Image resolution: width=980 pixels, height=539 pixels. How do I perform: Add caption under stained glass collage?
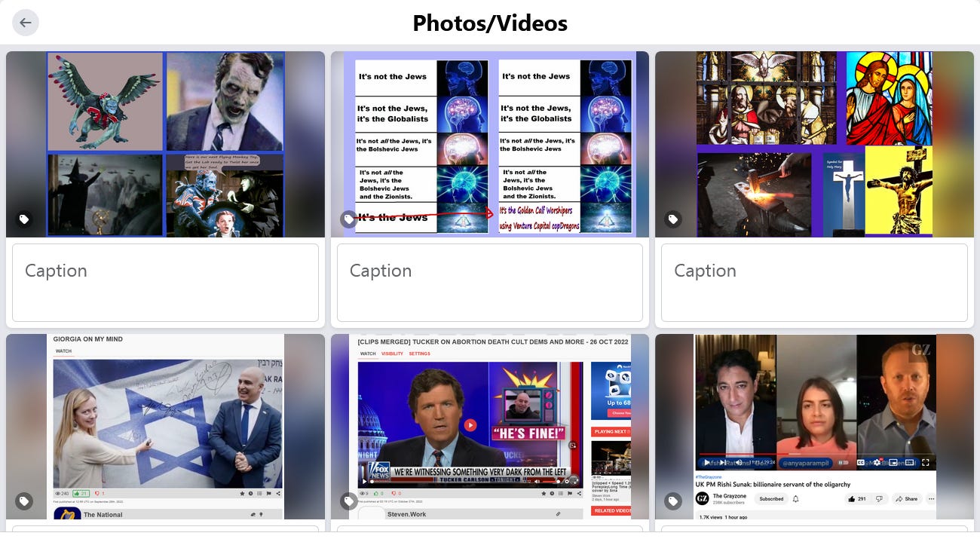coord(814,283)
